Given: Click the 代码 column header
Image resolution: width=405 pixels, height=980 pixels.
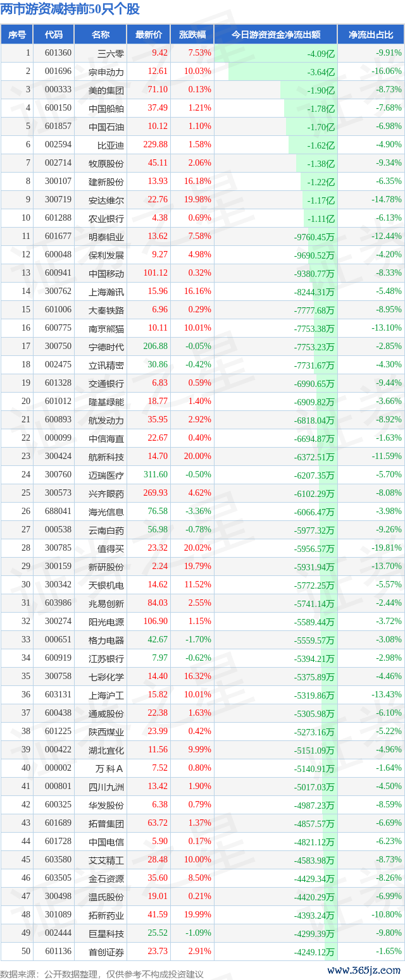Looking at the screenshot, I should tap(54, 35).
